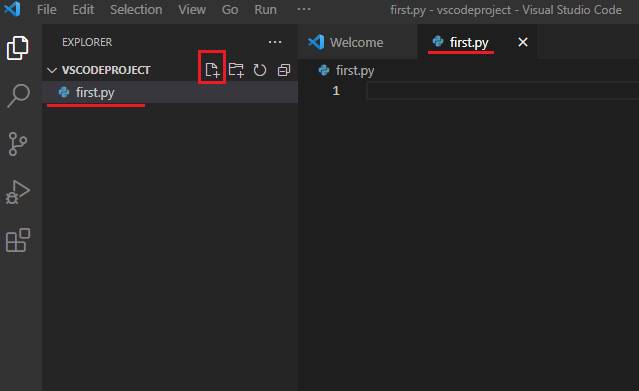Click first.py in the editor breadcrumb
Screen dimensions: 639x391
(355, 71)
